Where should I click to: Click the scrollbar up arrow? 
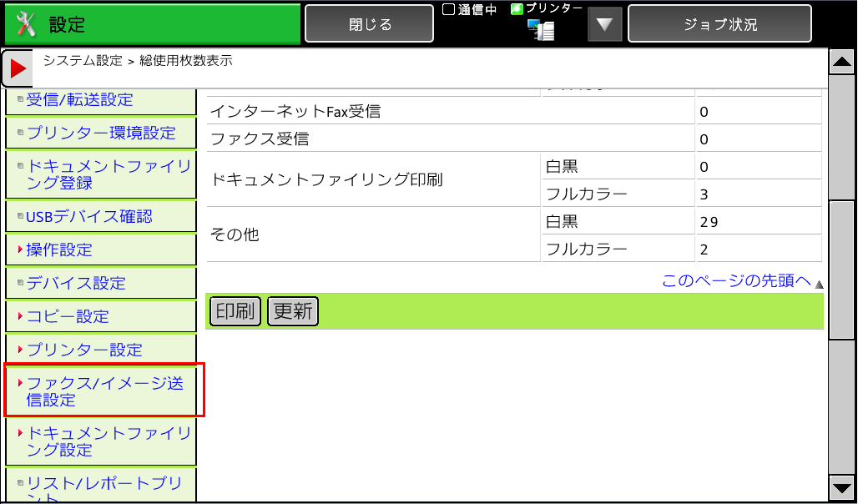point(841,62)
